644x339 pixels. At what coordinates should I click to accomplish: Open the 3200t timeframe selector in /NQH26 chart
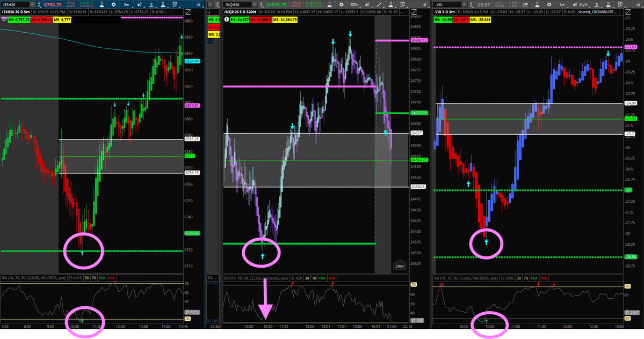pyautogui.click(x=353, y=4)
